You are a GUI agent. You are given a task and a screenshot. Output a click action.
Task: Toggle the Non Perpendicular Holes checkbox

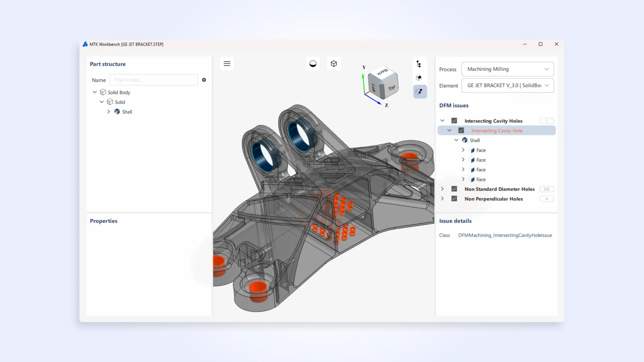tap(454, 198)
